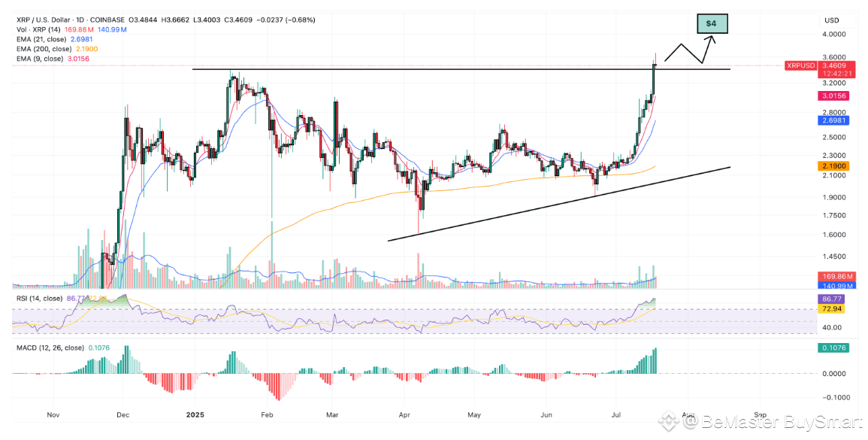Click the 140.99M value in Vol legend
This screenshot has height=440, width=868.
click(x=113, y=29)
